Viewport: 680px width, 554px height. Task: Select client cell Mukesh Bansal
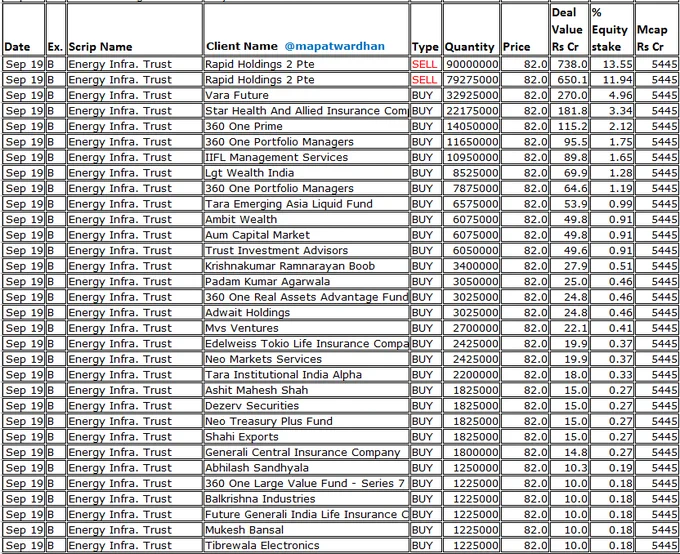coord(306,530)
